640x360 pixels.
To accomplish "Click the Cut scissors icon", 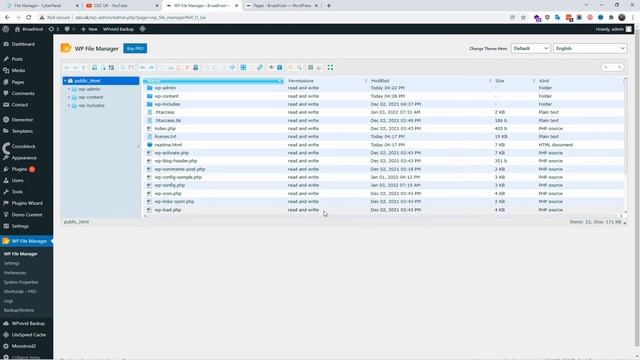I will click(171, 68).
